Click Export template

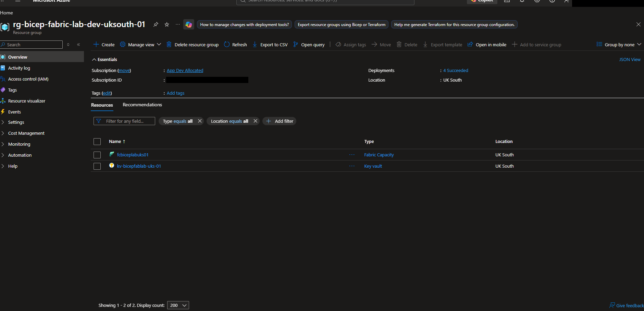[x=443, y=45]
